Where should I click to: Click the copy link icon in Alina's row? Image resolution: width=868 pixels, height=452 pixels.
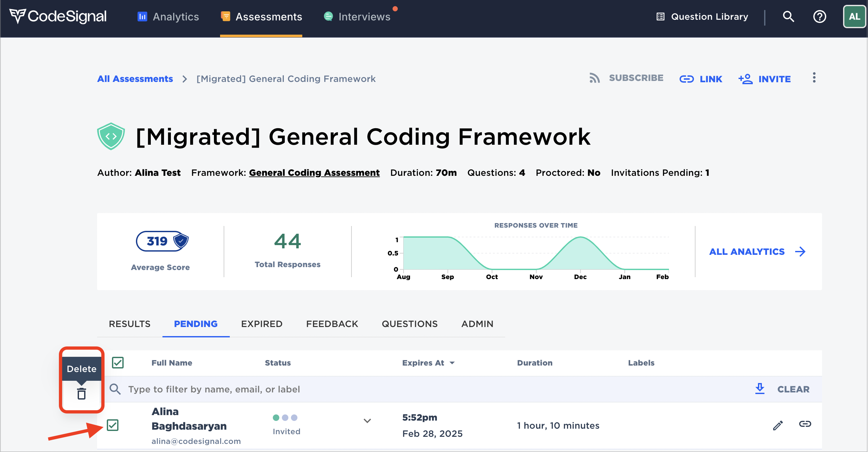(805, 424)
